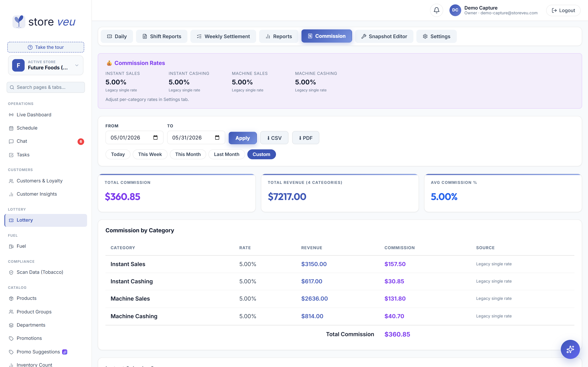
Task: Focus the Search pages & tabs field
Action: click(x=46, y=87)
